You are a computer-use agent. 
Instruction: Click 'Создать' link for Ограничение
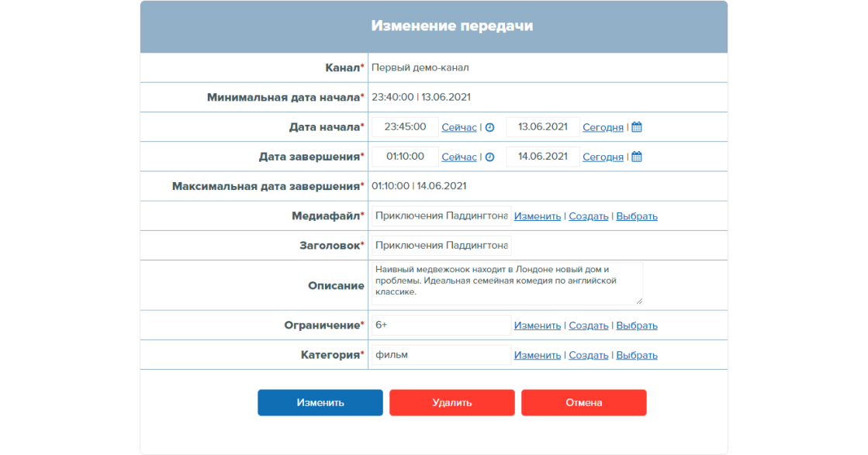tap(588, 326)
